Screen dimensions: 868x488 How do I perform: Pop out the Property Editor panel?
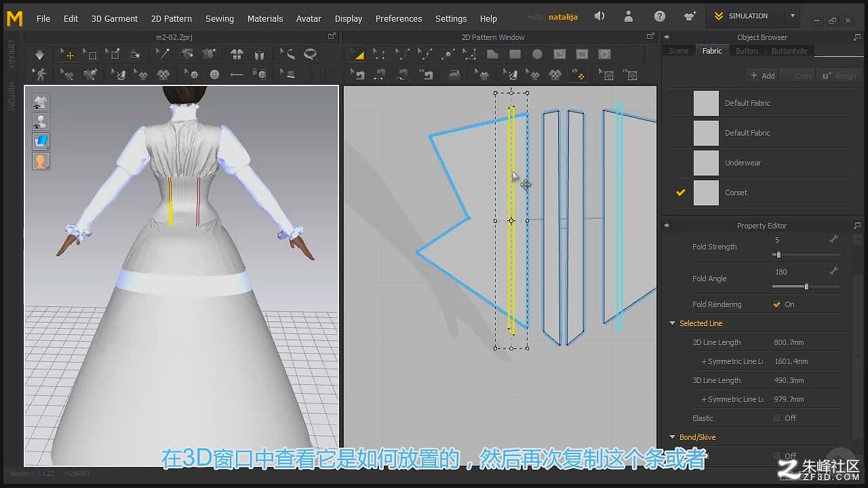tap(857, 226)
